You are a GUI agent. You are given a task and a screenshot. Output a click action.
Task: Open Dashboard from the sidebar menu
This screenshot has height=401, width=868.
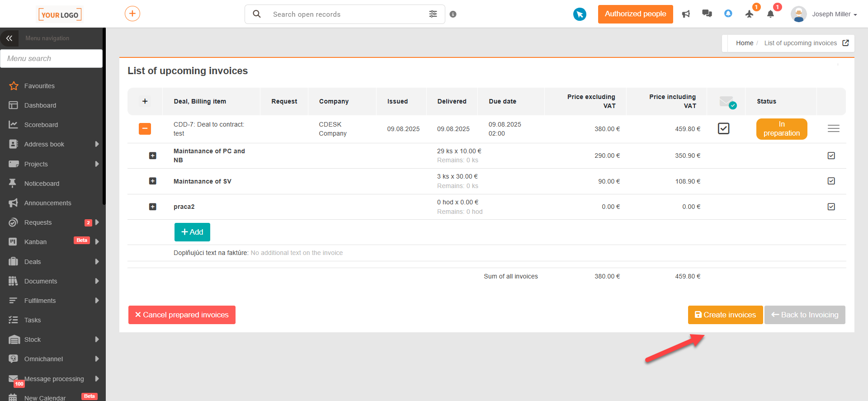click(40, 105)
